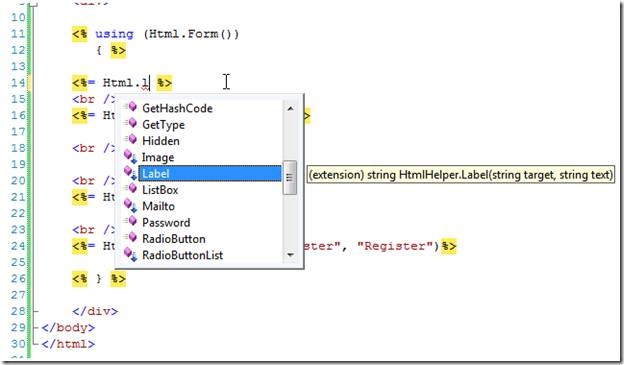Click the extension method icon beside Label
This screenshot has height=365, width=624.
click(131, 173)
